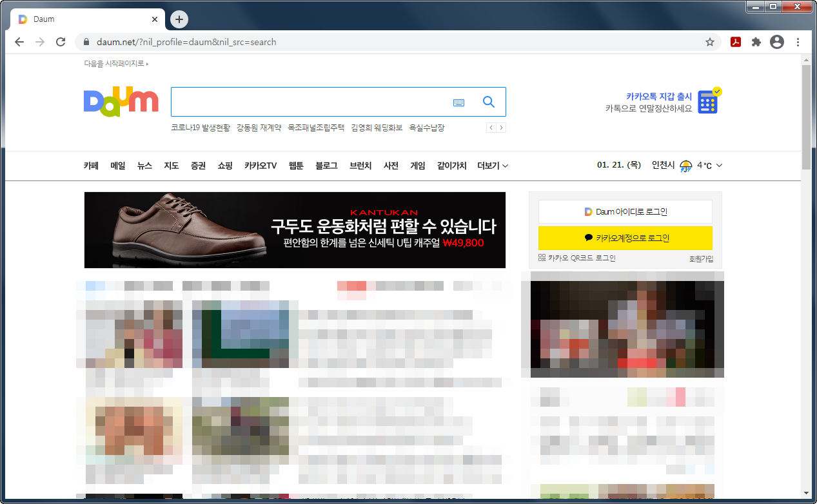Click 다음을 시작페이지로 link
817x504 pixels.
click(x=116, y=64)
